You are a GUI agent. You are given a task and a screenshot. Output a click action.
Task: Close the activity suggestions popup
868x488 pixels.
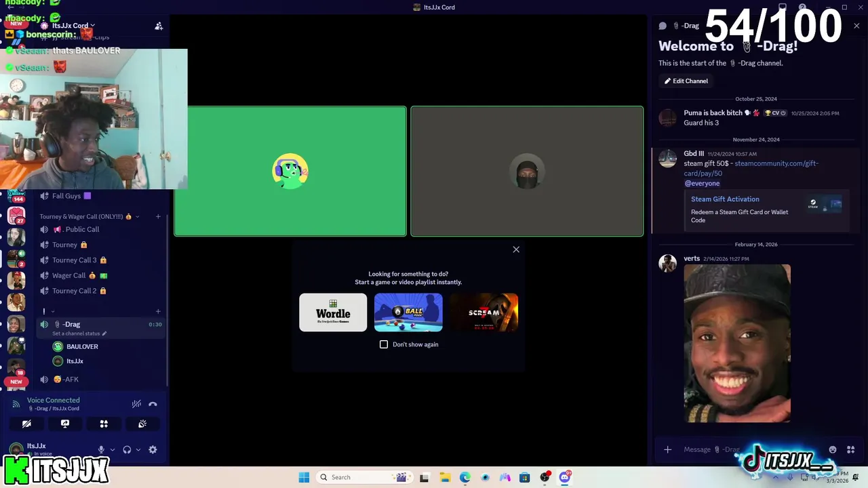pos(516,249)
